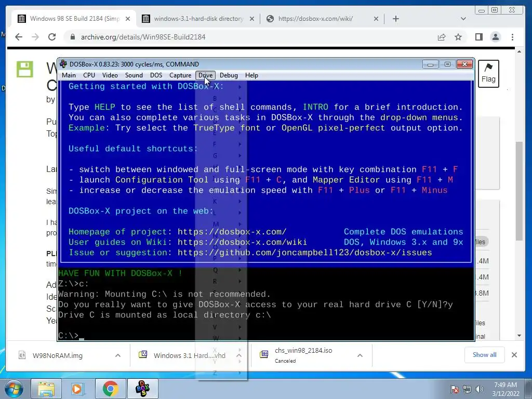Viewport: 532px width, 399px height.
Task: Close the windows-3.1-hard-disk directory tab
Action: pyautogui.click(x=252, y=19)
